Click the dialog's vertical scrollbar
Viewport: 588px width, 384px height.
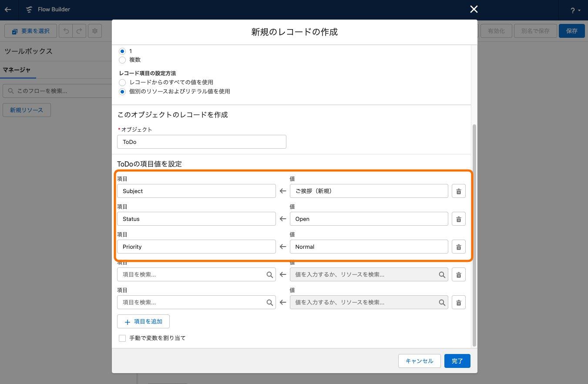click(x=474, y=235)
